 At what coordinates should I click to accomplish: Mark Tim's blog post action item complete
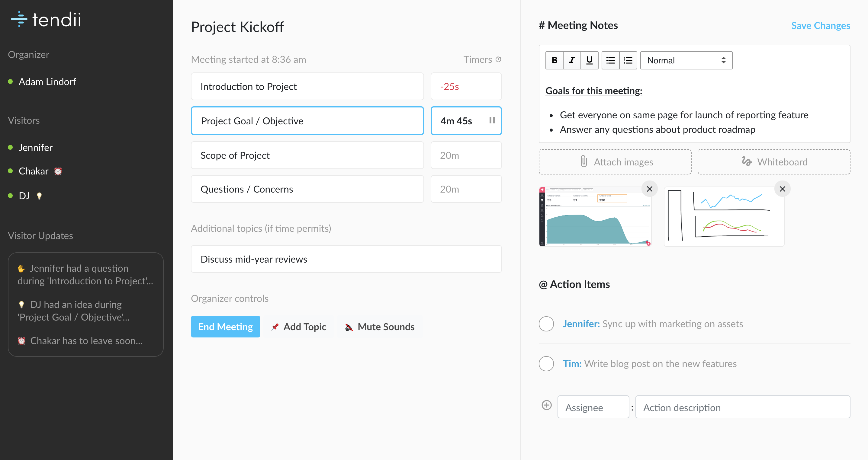[x=546, y=364]
